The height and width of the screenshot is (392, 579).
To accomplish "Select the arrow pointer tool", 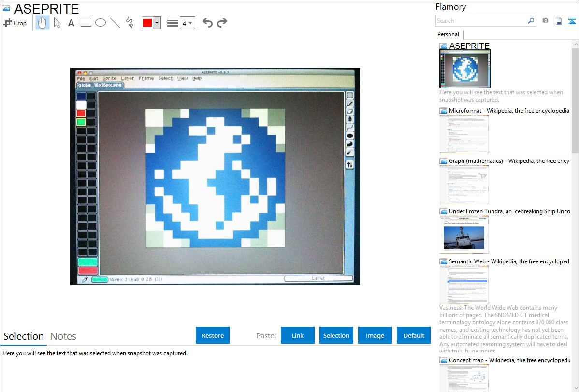I will click(57, 23).
